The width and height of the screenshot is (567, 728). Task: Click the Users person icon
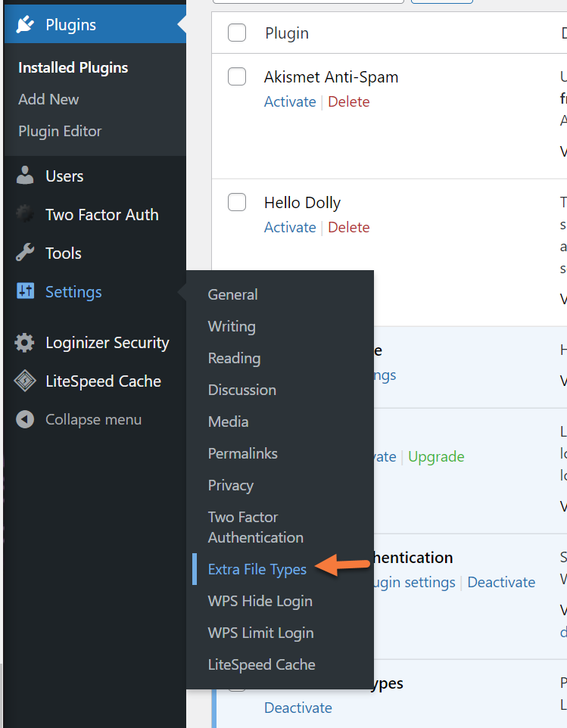coord(25,176)
